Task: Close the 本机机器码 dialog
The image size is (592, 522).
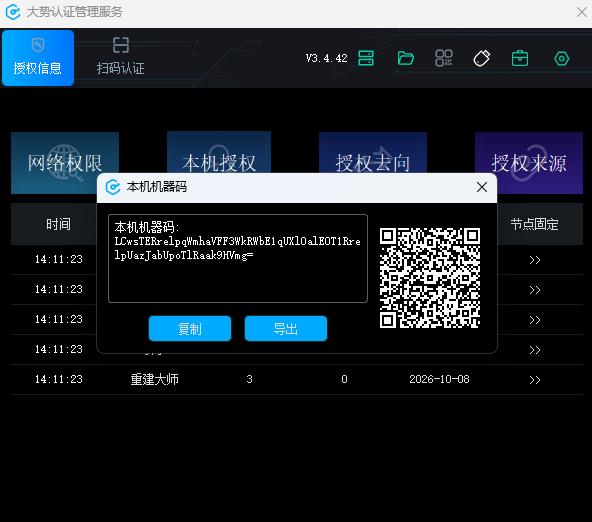Action: pyautogui.click(x=482, y=187)
